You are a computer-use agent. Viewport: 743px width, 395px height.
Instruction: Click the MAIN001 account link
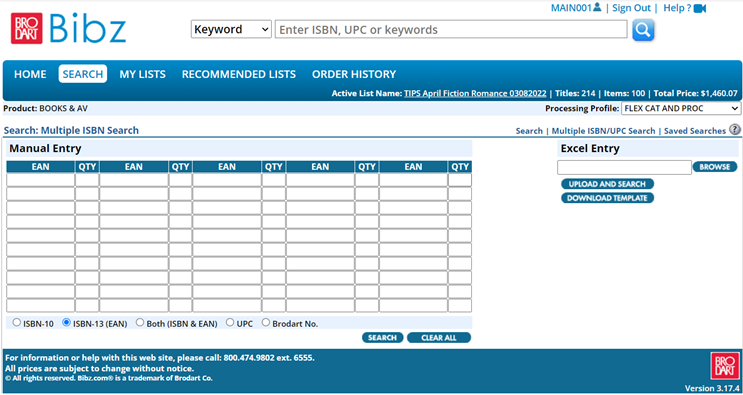571,8
